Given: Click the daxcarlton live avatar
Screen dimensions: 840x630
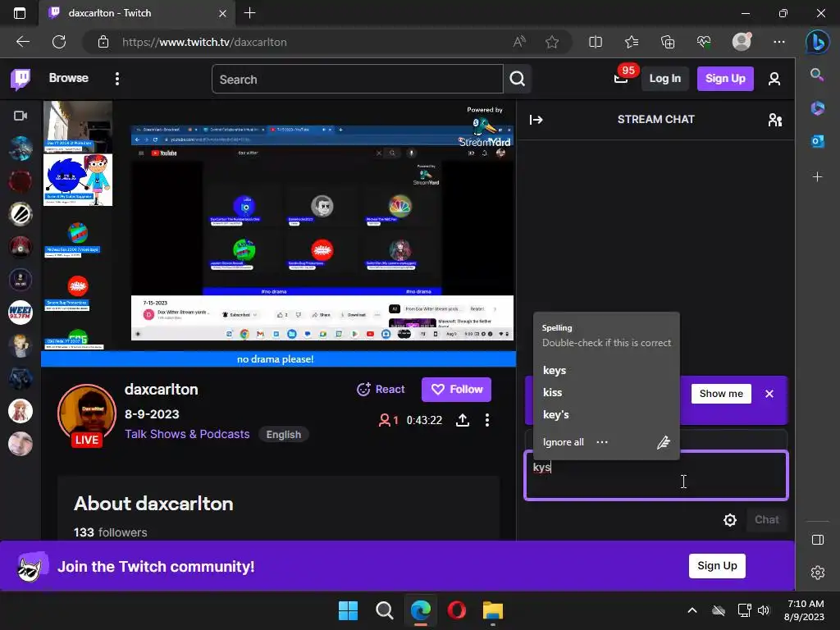Looking at the screenshot, I should pyautogui.click(x=87, y=415).
